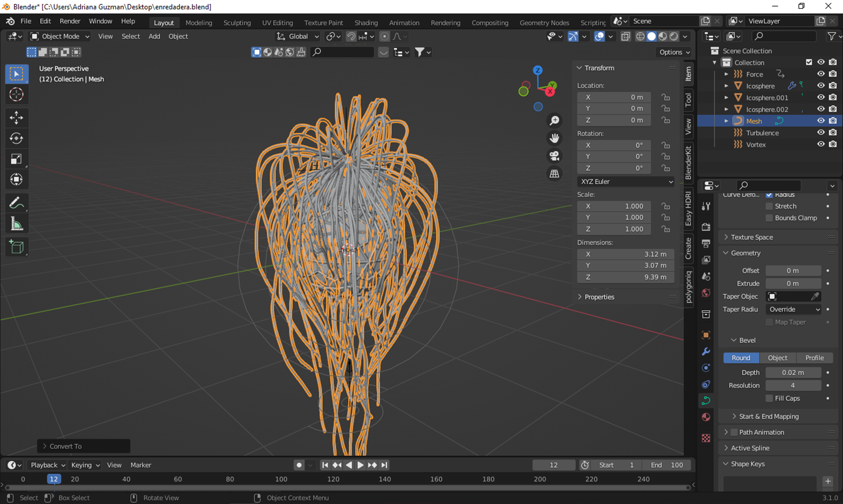The height and width of the screenshot is (504, 843).
Task: Jump to the first frame
Action: [x=325, y=465]
